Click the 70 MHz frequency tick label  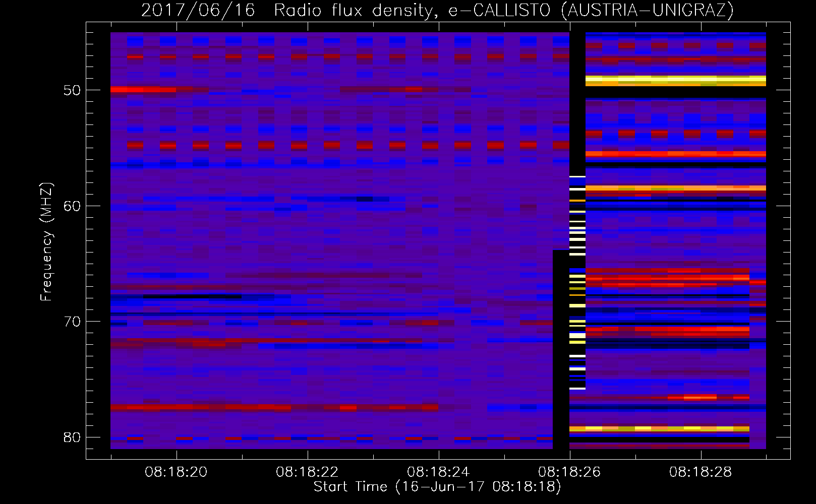[72, 322]
